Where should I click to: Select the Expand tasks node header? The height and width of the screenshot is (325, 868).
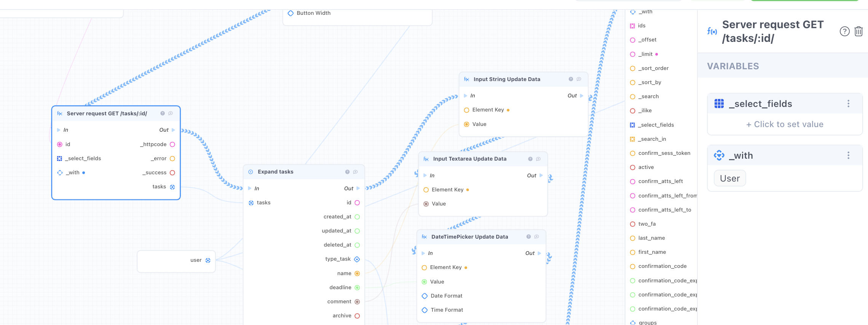coord(304,172)
